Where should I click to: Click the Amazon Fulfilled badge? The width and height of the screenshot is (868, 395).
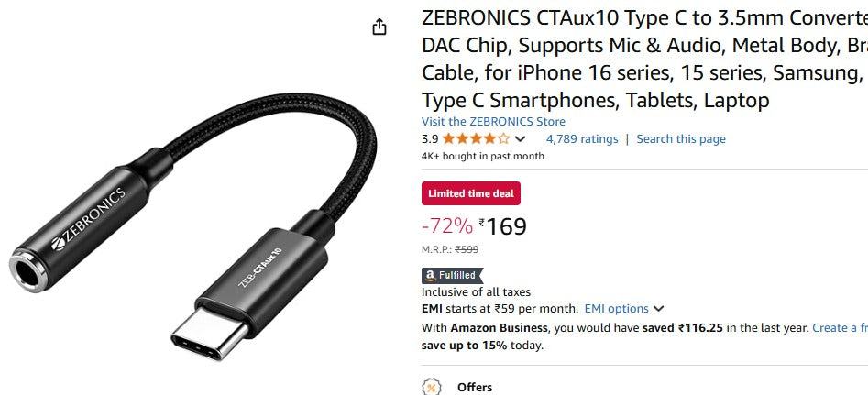click(452, 275)
